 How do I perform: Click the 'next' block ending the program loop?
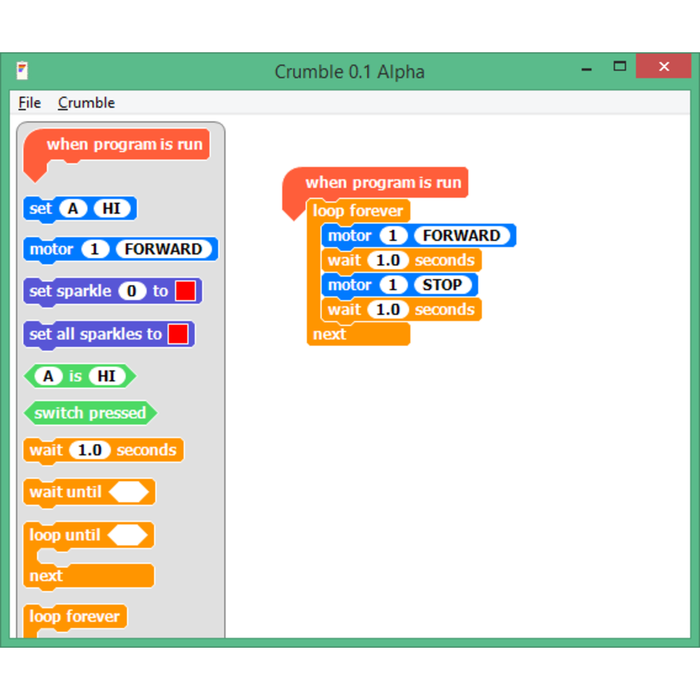pyautogui.click(x=330, y=334)
